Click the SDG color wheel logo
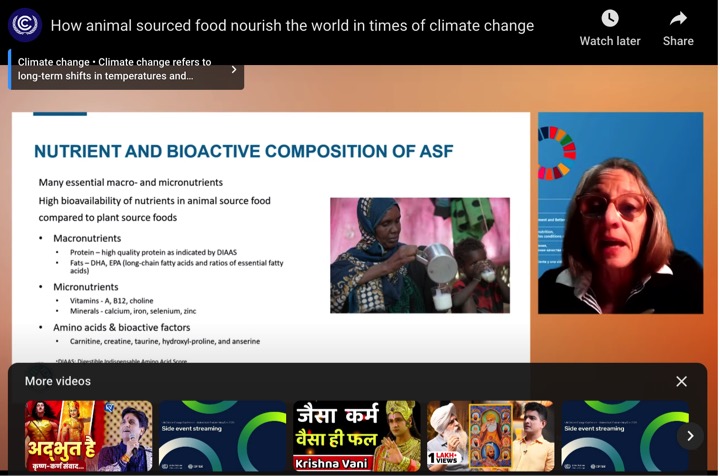 557,153
